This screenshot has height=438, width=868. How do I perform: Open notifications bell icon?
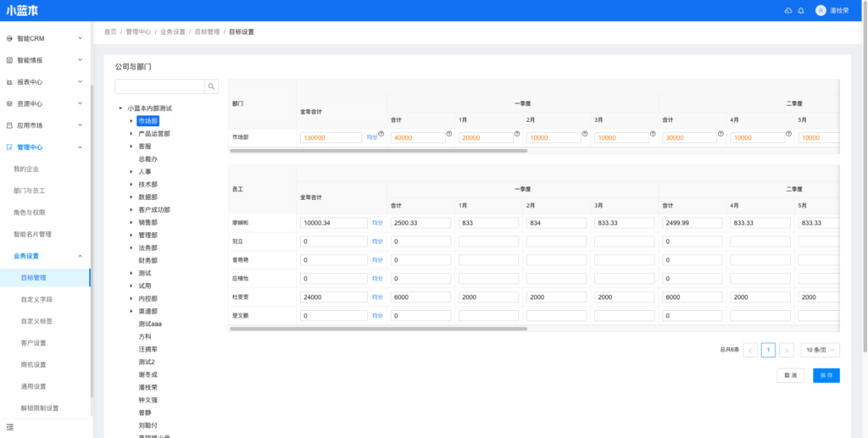(801, 10)
